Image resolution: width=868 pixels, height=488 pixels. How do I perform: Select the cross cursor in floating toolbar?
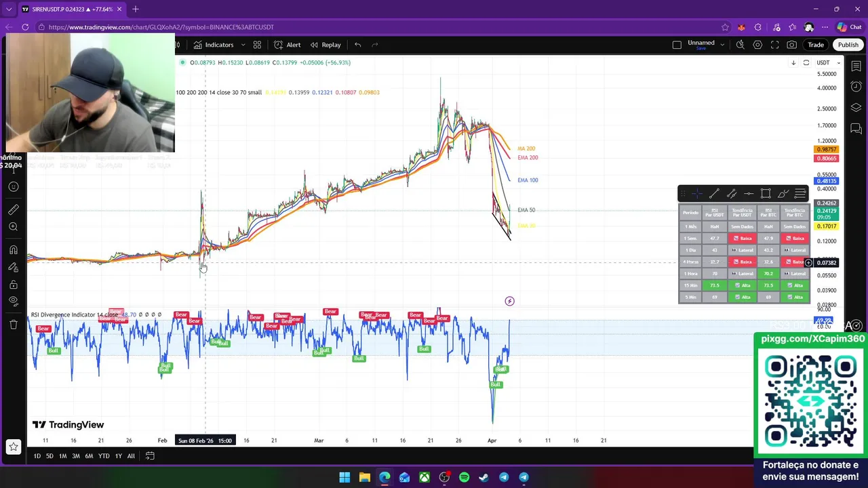[x=697, y=194]
